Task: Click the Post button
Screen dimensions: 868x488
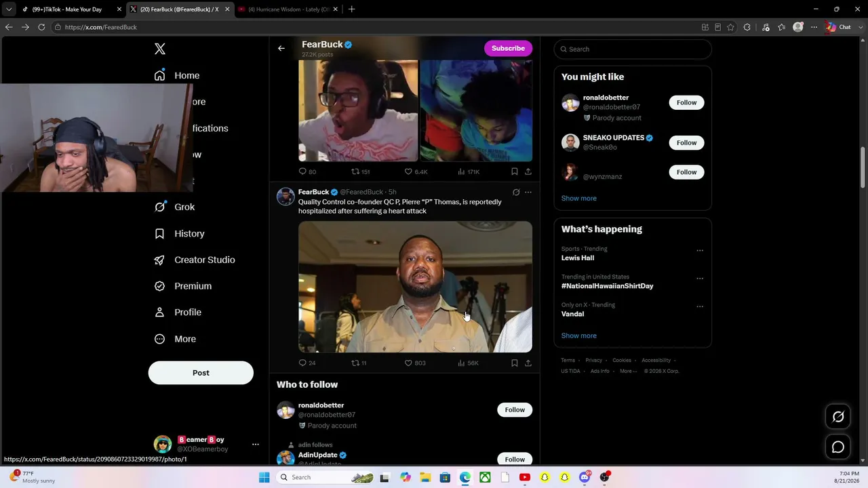Action: pyautogui.click(x=201, y=373)
